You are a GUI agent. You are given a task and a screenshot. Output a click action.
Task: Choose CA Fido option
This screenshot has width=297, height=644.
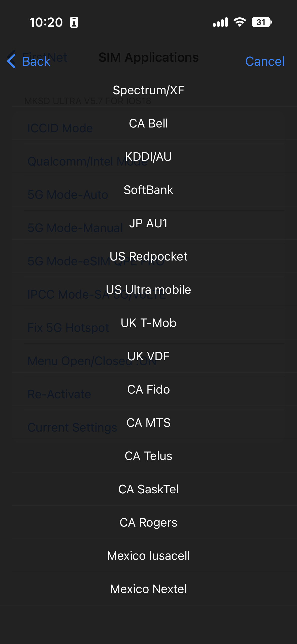(148, 390)
